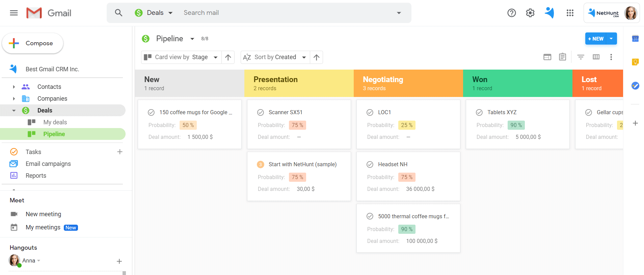Click the Presentation stage column header
The width and height of the screenshot is (644, 275).
tap(299, 83)
